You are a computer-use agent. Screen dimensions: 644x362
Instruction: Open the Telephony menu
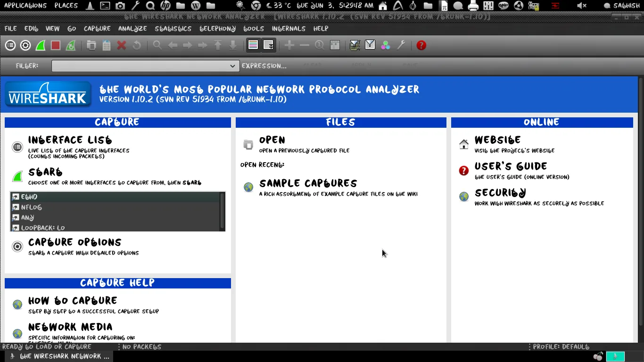click(217, 29)
